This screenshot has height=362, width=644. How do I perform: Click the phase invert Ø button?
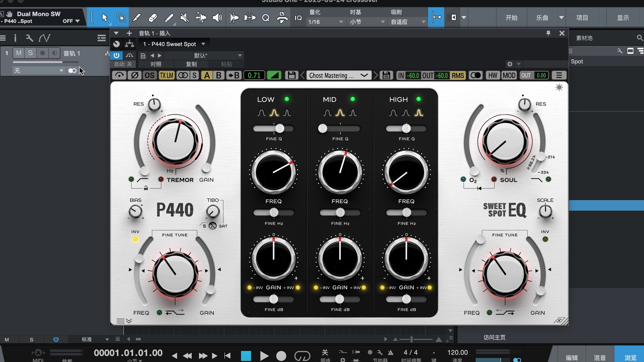click(135, 75)
